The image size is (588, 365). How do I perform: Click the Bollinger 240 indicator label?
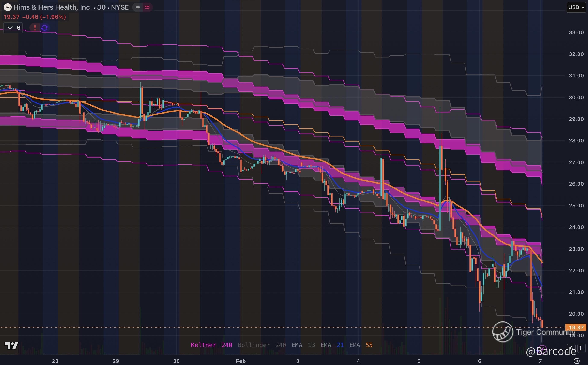[262, 345]
